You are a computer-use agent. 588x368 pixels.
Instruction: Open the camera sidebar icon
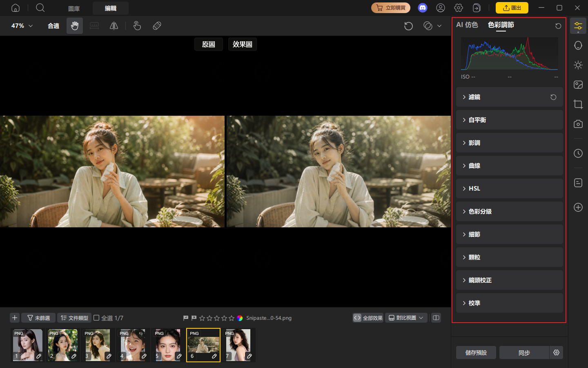click(x=578, y=124)
